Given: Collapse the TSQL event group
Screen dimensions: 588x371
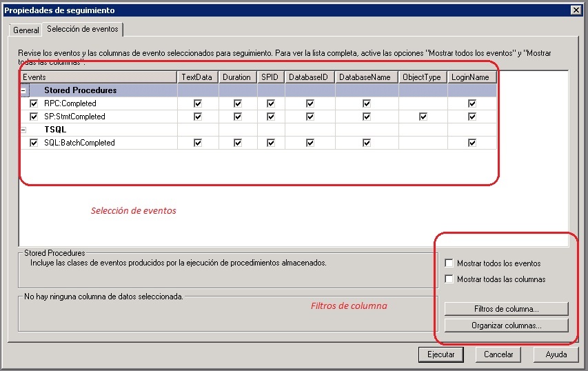Looking at the screenshot, I should pyautogui.click(x=23, y=130).
